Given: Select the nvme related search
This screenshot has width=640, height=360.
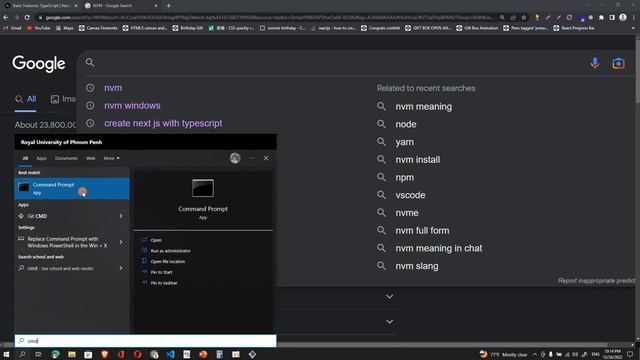Looking at the screenshot, I should [x=407, y=213].
